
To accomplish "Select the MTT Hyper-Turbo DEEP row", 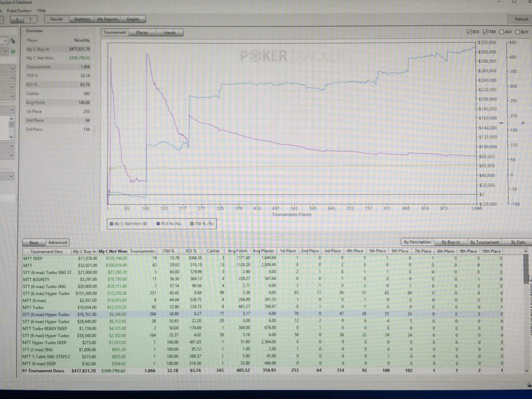I will click(262, 342).
